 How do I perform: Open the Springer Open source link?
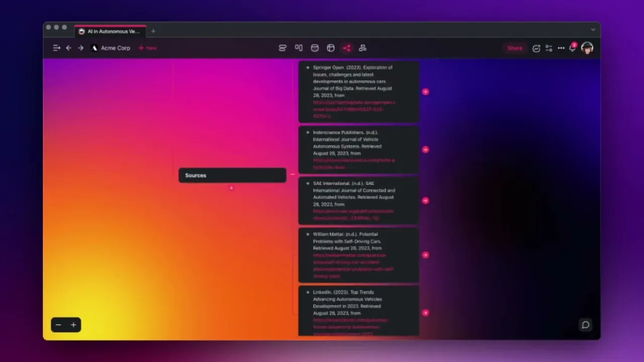(354, 109)
